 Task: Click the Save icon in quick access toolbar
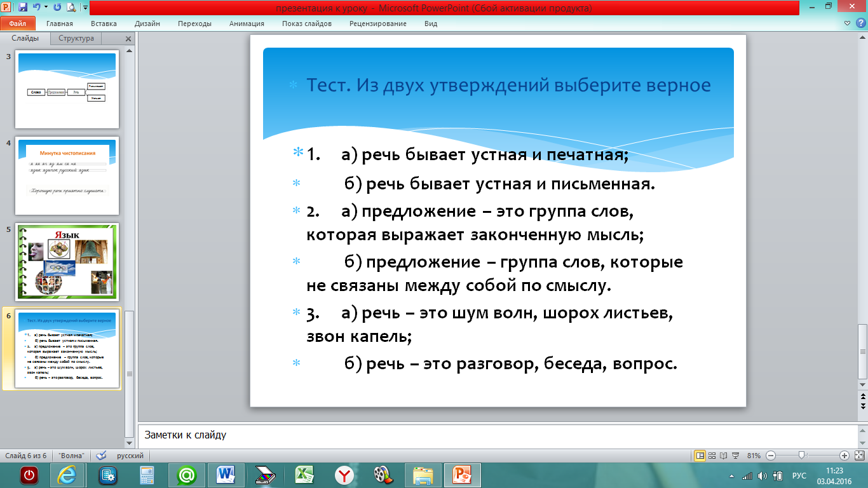[x=23, y=8]
